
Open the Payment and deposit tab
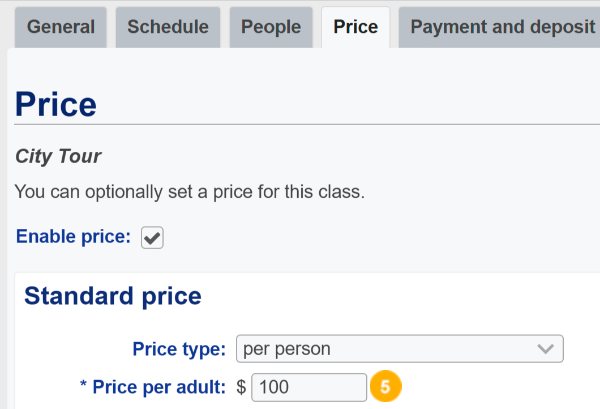(499, 27)
